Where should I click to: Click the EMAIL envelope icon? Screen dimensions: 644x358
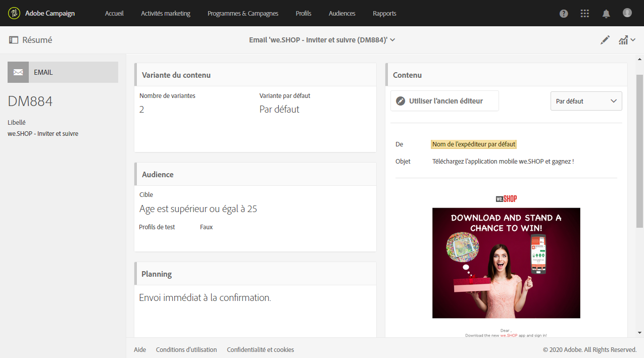coord(18,72)
